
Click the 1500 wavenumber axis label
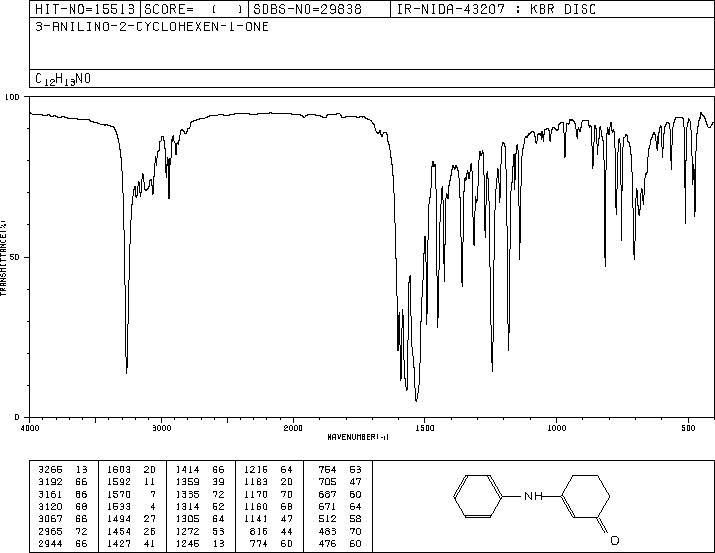coord(425,428)
